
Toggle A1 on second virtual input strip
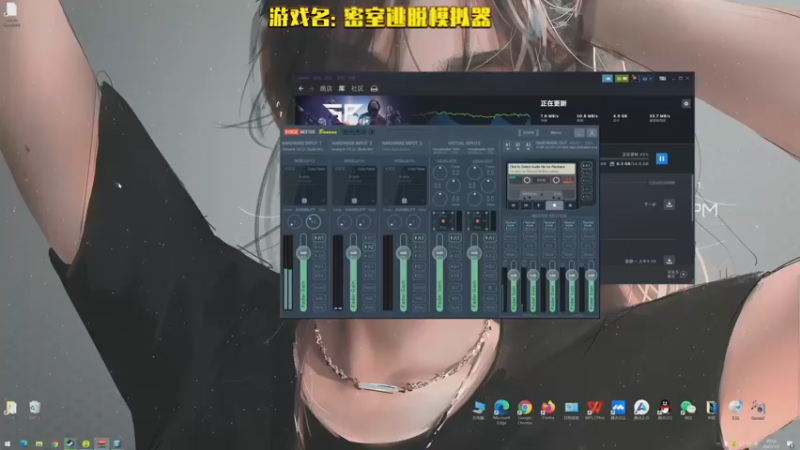tap(490, 238)
